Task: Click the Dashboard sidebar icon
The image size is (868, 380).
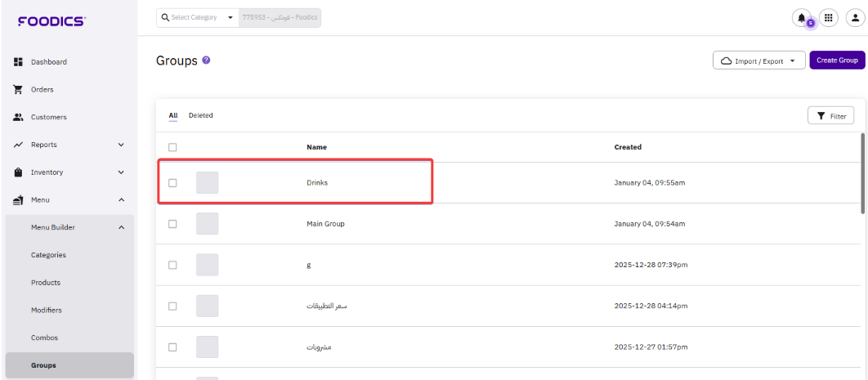Action: coord(18,62)
